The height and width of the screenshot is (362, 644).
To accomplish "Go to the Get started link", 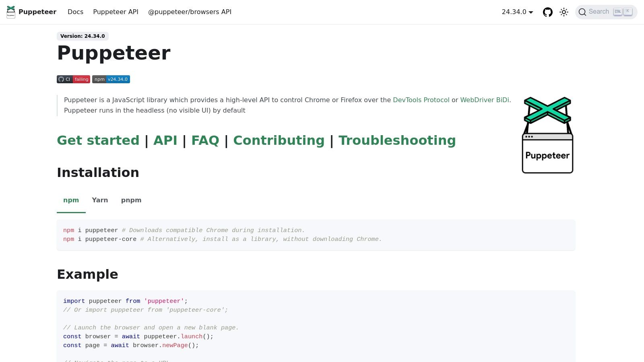I will [x=98, y=140].
